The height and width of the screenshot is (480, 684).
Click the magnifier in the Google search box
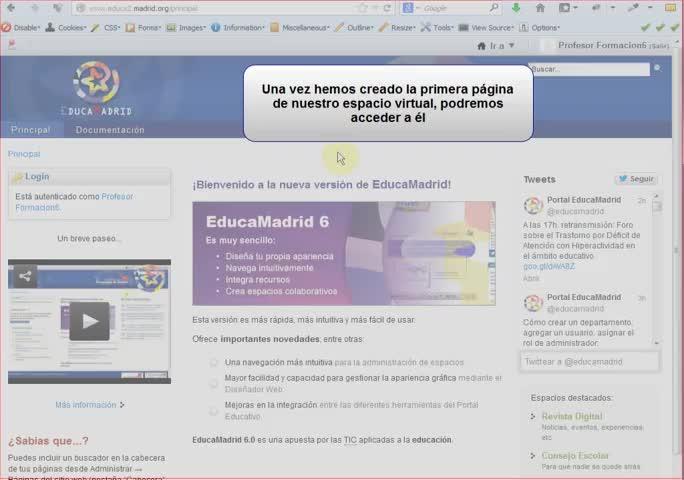coord(494,8)
